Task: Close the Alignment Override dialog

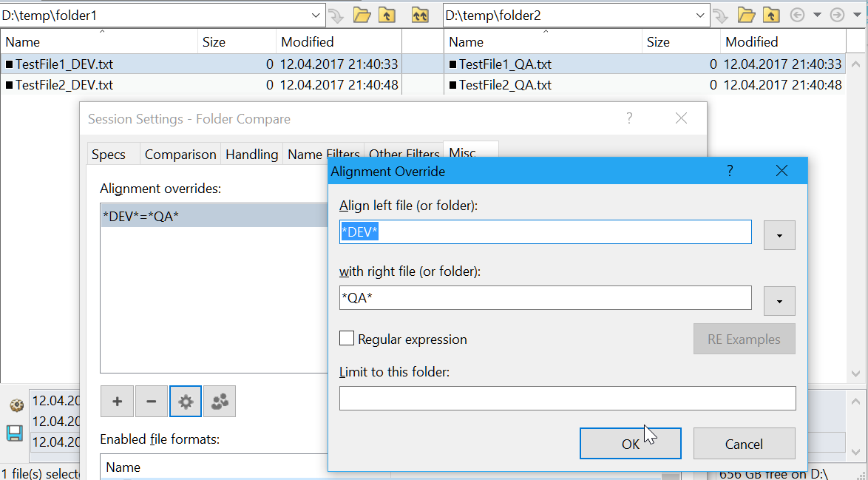Action: point(781,171)
